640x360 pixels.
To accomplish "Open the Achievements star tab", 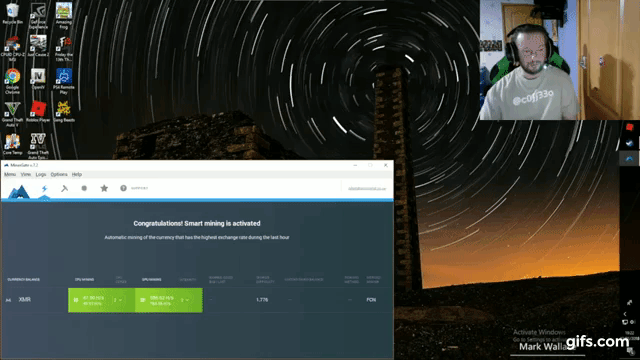I will [104, 188].
